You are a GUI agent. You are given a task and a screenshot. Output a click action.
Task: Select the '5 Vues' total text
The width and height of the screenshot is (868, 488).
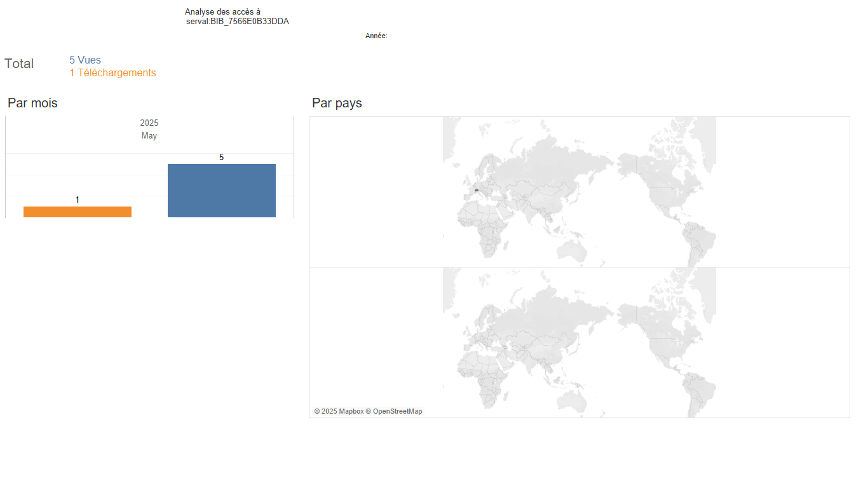85,60
